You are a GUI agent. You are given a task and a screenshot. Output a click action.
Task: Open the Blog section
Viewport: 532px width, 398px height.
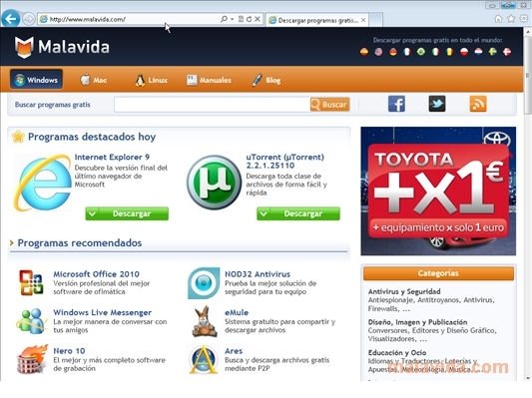266,80
